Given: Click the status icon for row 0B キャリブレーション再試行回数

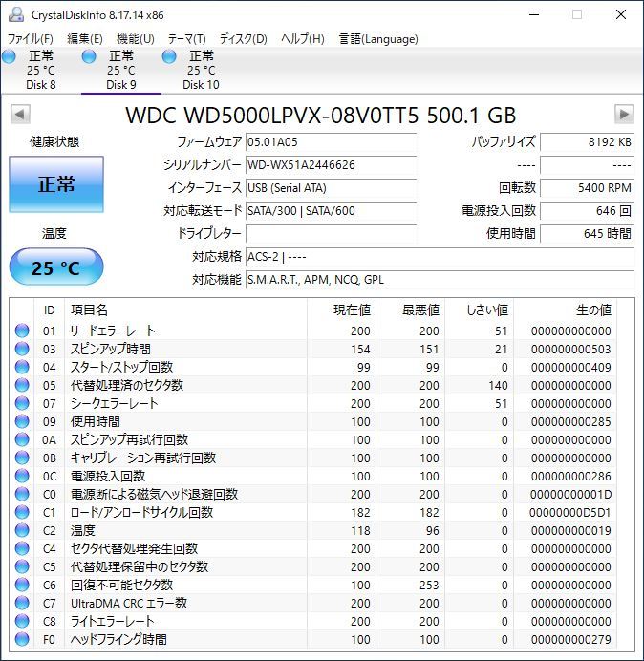Looking at the screenshot, I should [22, 458].
